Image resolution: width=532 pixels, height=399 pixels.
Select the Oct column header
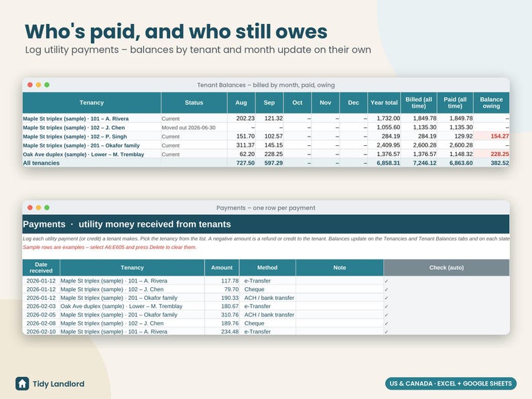pos(297,102)
